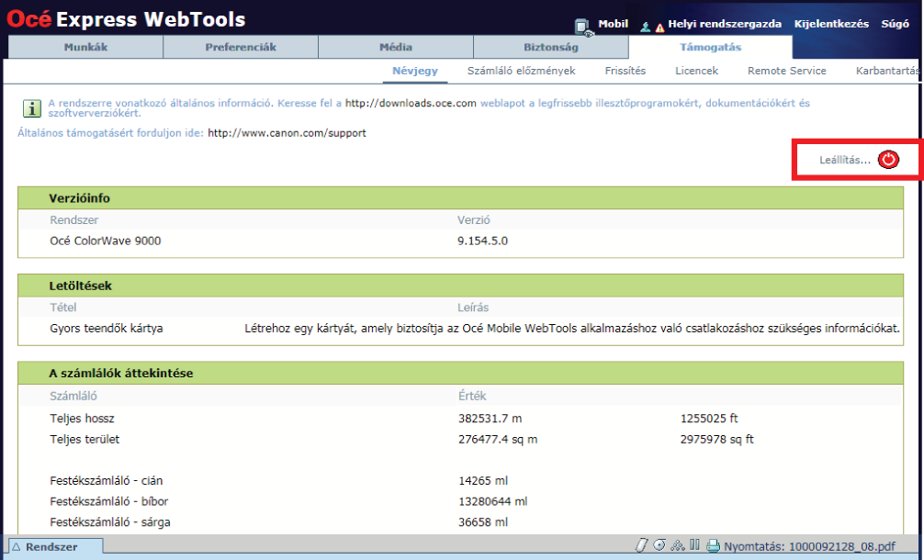Click the paper sheet icon in status bar
924x560 pixels.
click(641, 545)
